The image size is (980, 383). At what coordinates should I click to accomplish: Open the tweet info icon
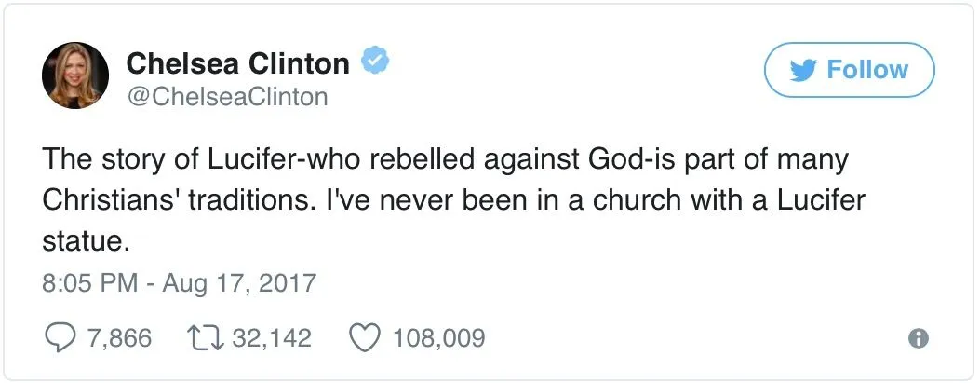click(x=919, y=339)
